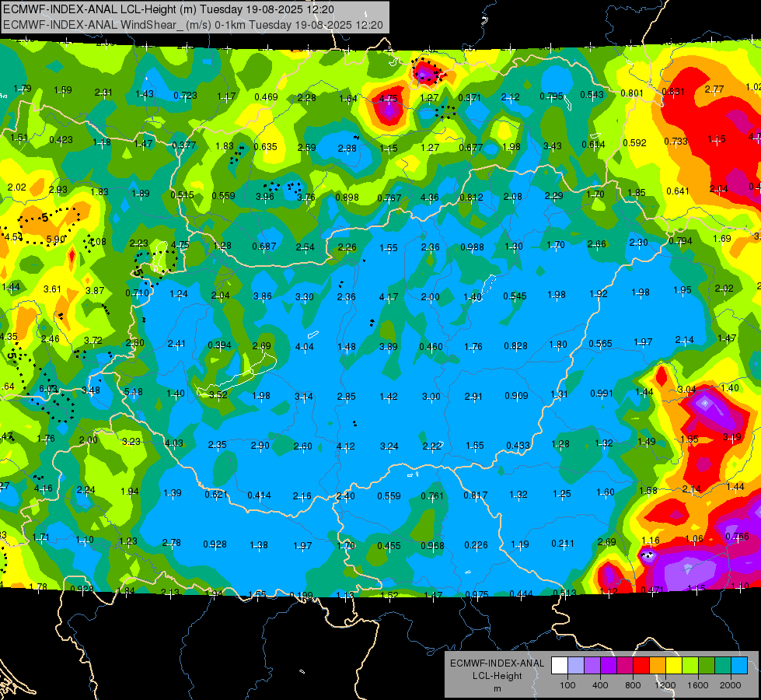Click the wind shear value 0.795

(551, 96)
